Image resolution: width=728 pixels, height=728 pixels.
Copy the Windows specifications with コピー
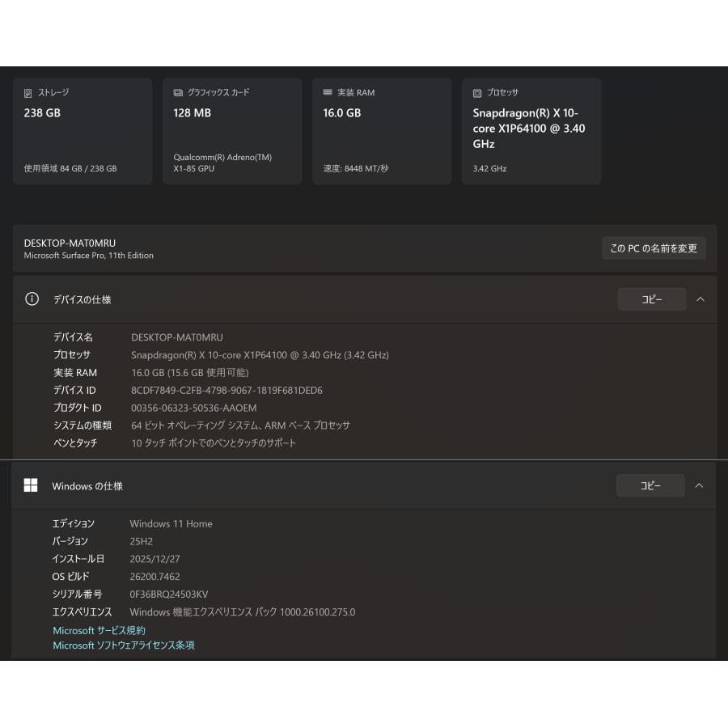tap(652, 485)
